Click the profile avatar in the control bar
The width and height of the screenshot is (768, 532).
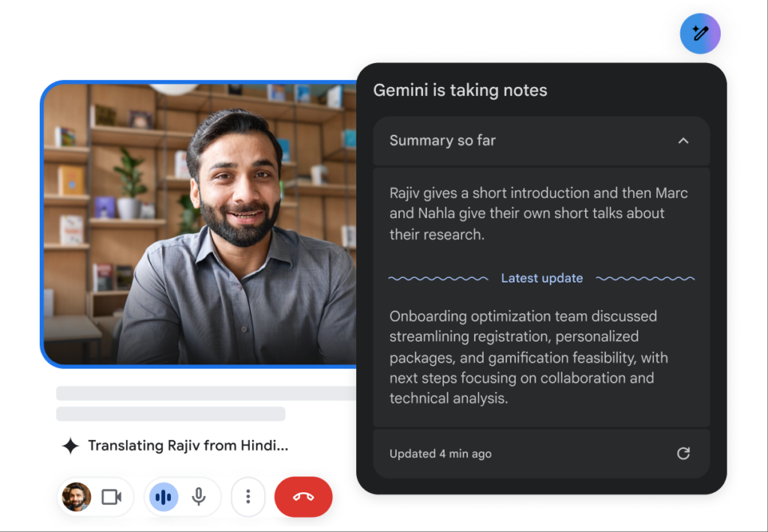76,497
